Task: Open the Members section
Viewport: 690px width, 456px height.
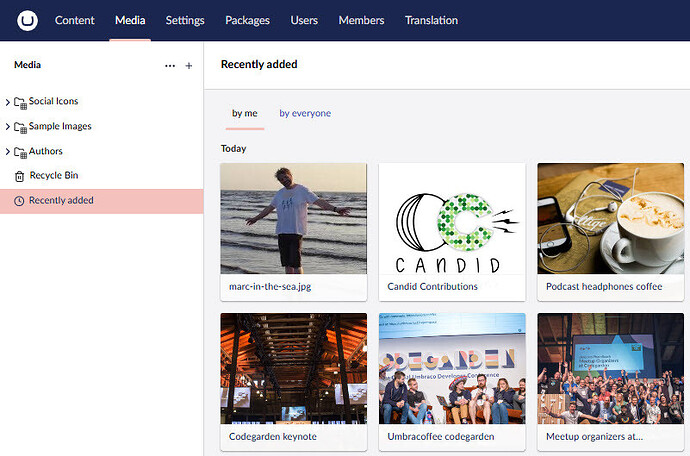Action: (361, 20)
